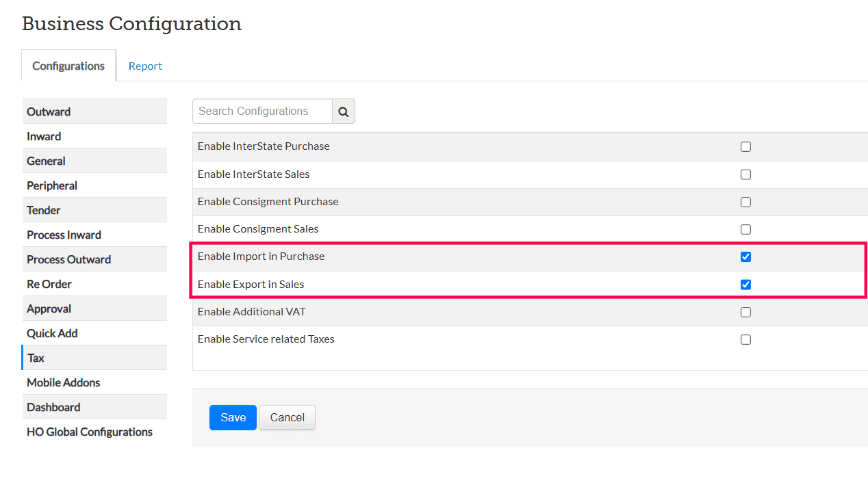
Task: Open the Peripheral sidebar item
Action: (52, 185)
